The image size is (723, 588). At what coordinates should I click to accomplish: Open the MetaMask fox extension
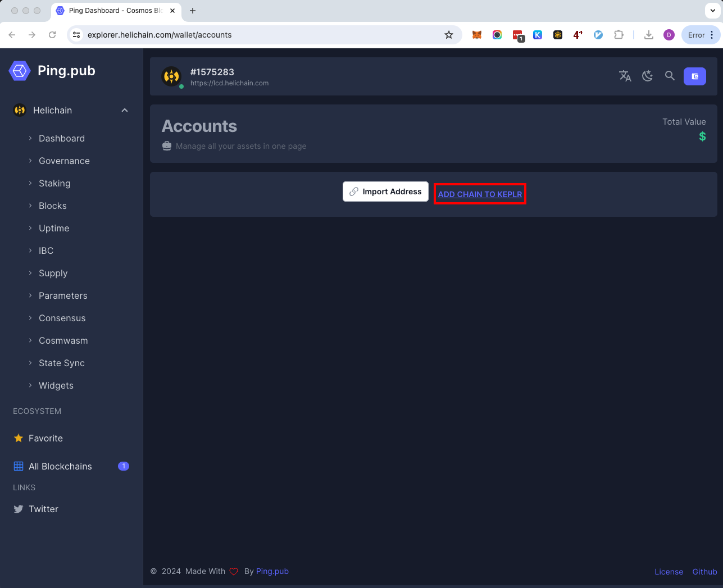point(477,35)
